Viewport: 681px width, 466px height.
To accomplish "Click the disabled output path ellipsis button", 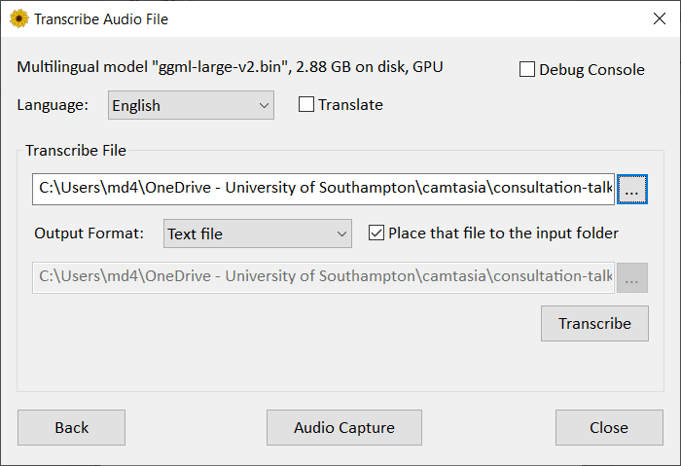I will (x=632, y=278).
